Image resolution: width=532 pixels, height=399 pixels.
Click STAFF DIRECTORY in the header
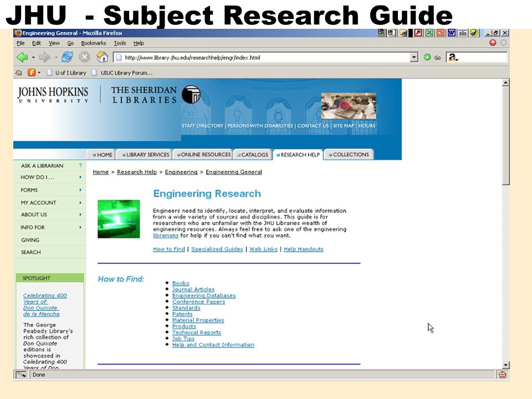[203, 126]
